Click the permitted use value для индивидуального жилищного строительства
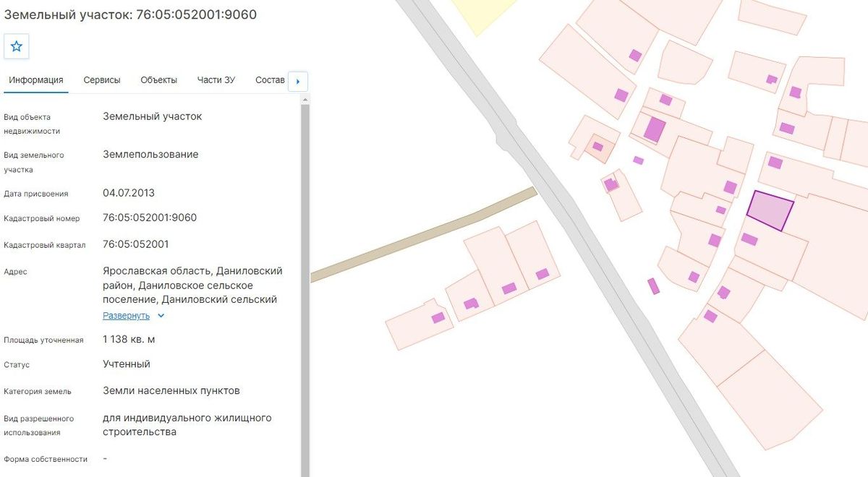This screenshot has height=477, width=868. [x=187, y=425]
